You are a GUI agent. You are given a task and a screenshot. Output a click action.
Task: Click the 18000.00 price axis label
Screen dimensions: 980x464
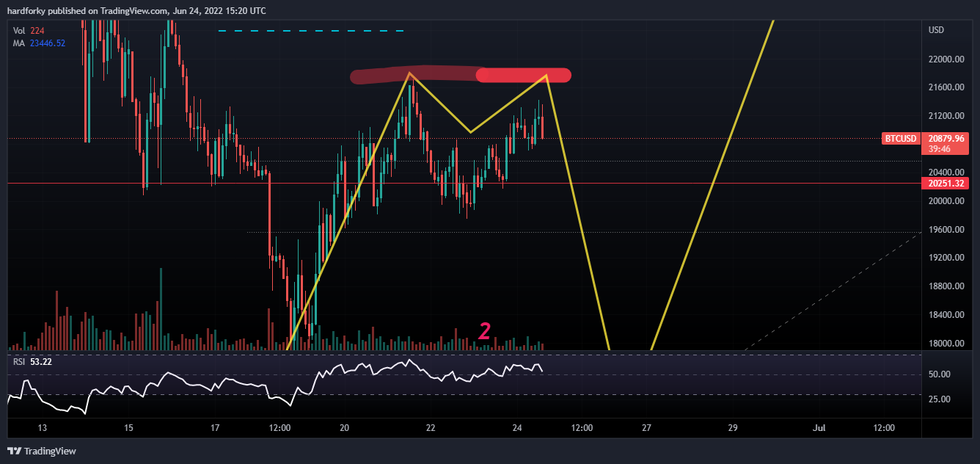coord(947,344)
